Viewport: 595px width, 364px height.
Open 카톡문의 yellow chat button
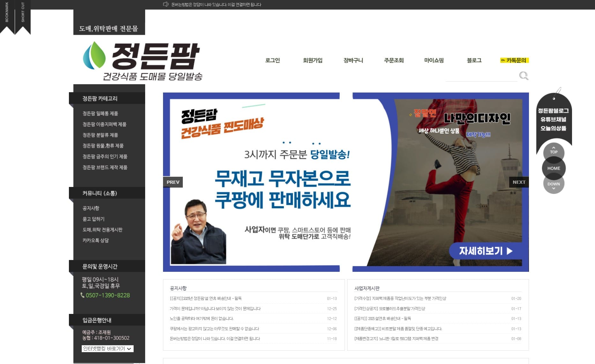pos(514,60)
